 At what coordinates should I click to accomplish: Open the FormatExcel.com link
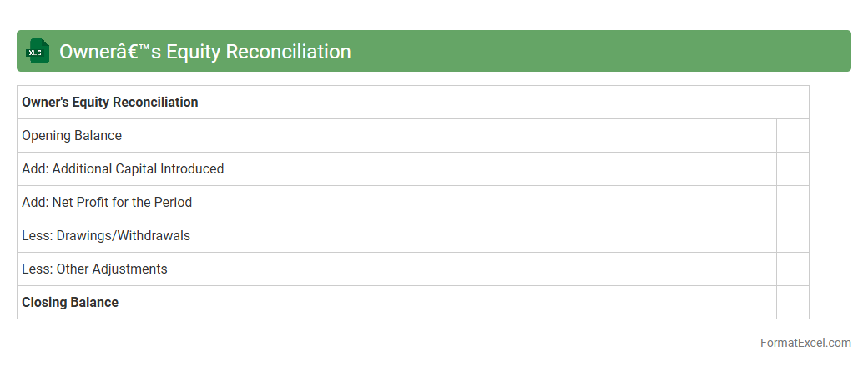[x=805, y=343]
